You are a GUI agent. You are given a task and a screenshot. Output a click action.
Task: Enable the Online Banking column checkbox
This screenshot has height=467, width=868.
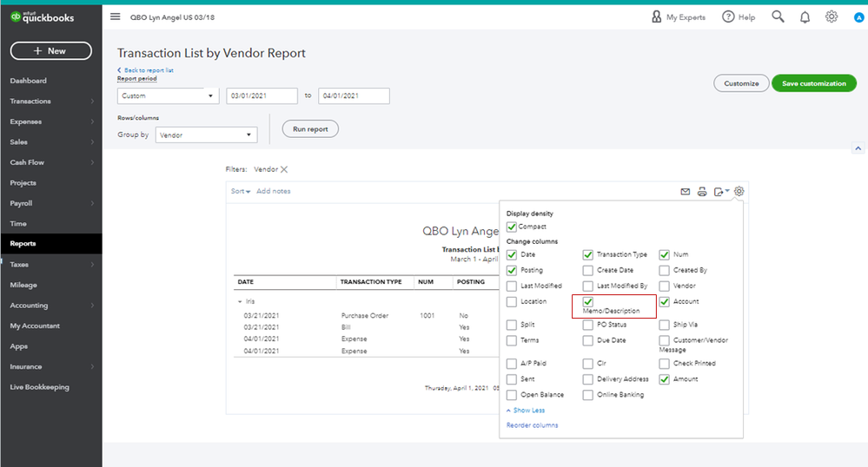point(588,394)
